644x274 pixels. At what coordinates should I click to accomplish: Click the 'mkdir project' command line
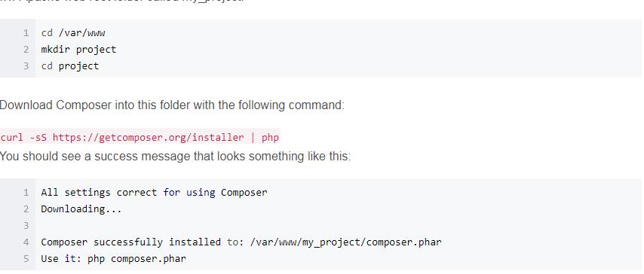[78, 50]
